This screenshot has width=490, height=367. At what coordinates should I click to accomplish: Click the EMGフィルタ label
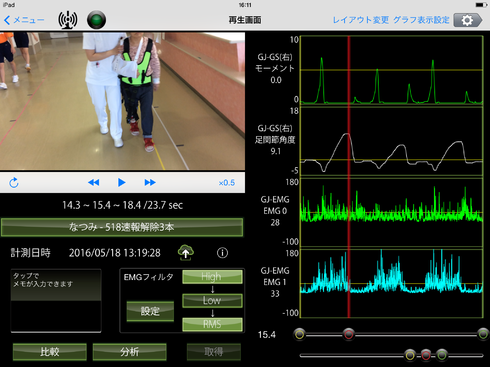[x=148, y=277]
